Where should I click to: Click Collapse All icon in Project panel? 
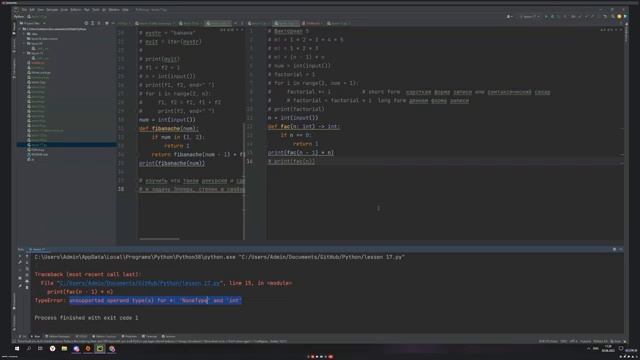click(x=99, y=23)
